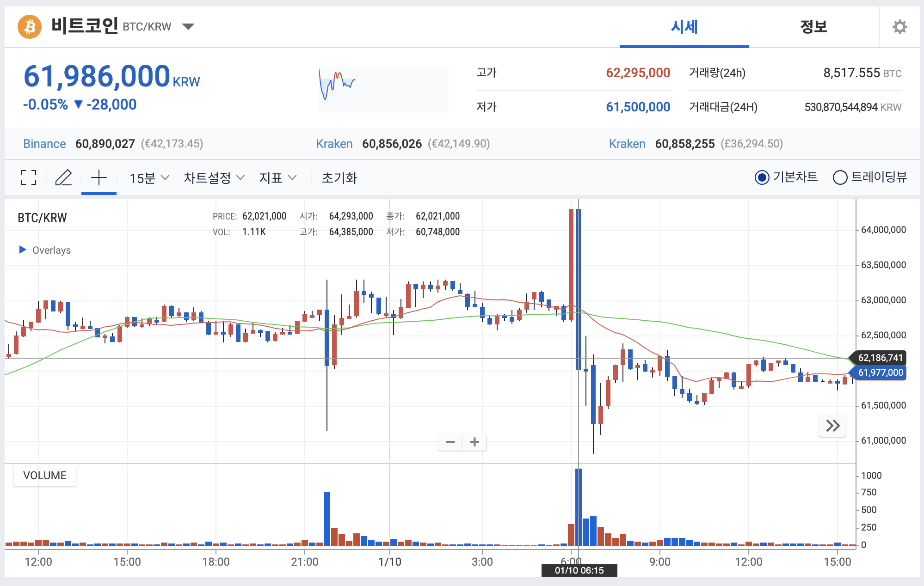Screen dimensions: 924x586
Task: Switch to the 정보 tab
Action: (x=813, y=27)
